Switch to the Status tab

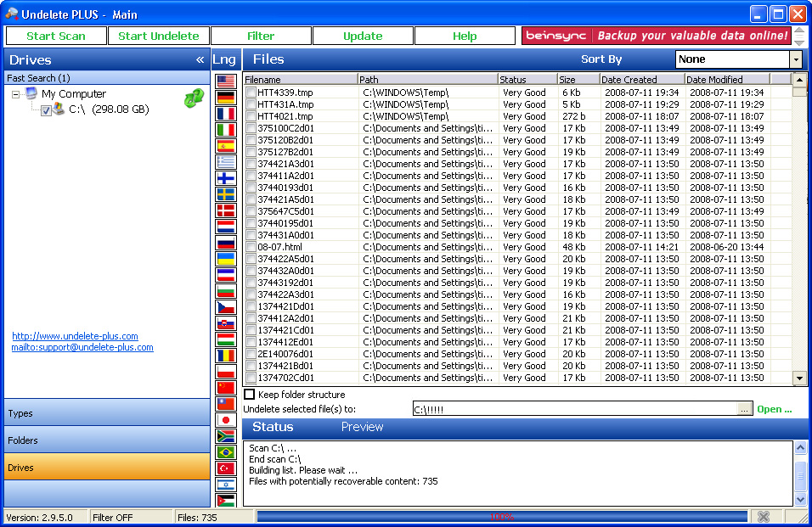point(273,427)
